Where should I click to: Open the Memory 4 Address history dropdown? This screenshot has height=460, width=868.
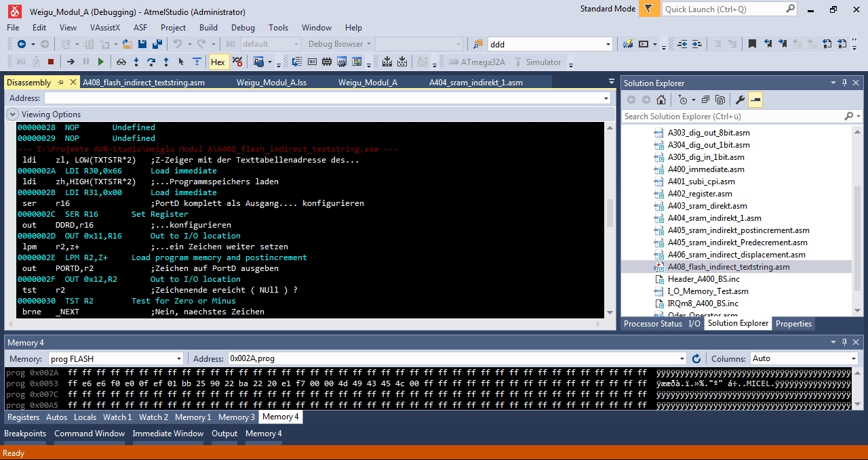click(682, 358)
